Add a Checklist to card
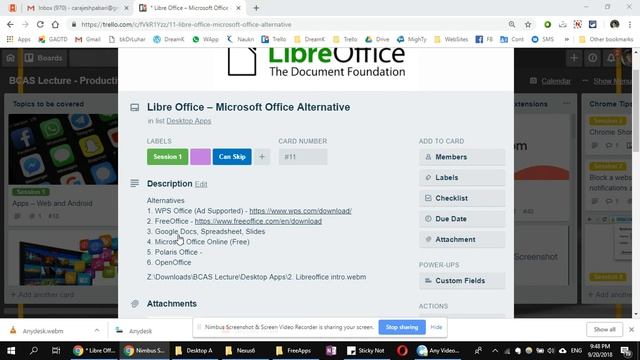 point(462,198)
